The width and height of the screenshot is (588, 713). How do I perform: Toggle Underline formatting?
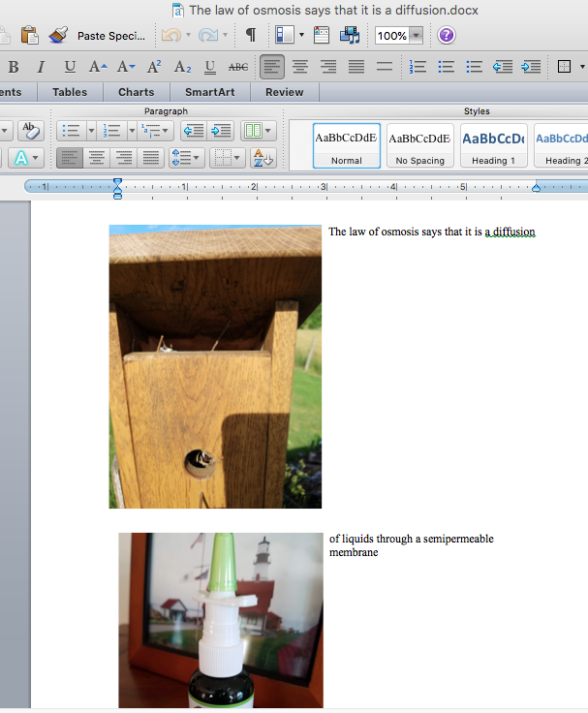pos(70,67)
